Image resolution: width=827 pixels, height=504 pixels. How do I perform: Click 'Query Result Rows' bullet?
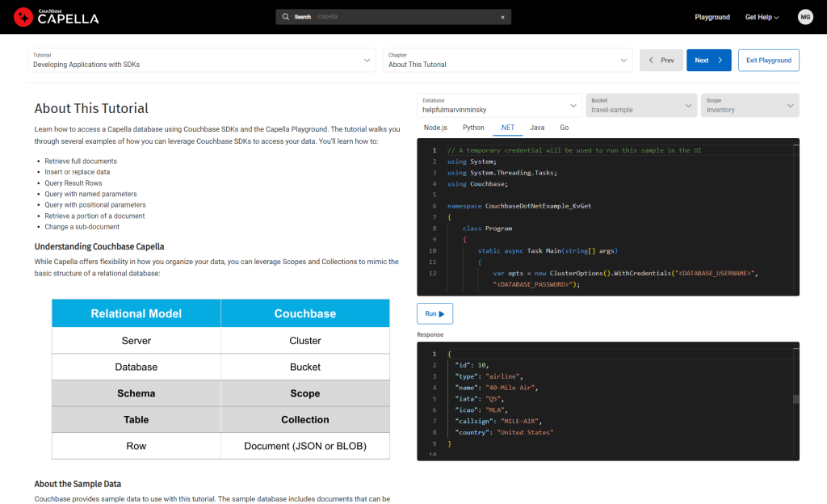click(73, 183)
